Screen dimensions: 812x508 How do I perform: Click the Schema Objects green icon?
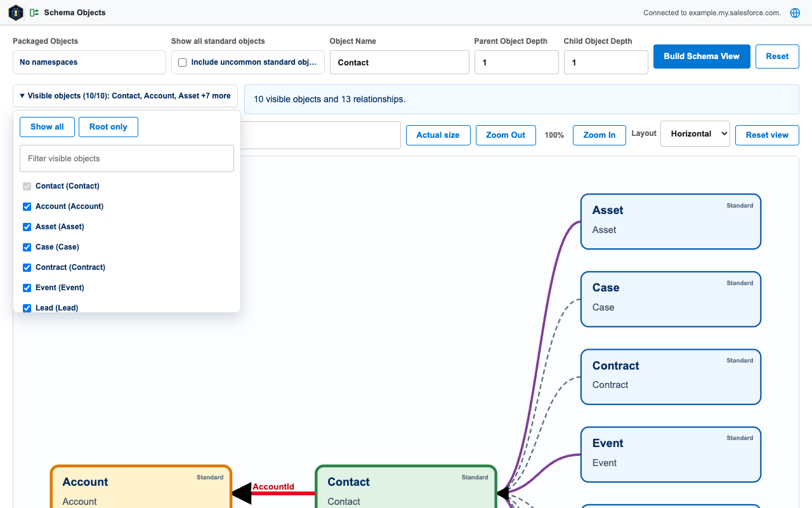(x=34, y=13)
